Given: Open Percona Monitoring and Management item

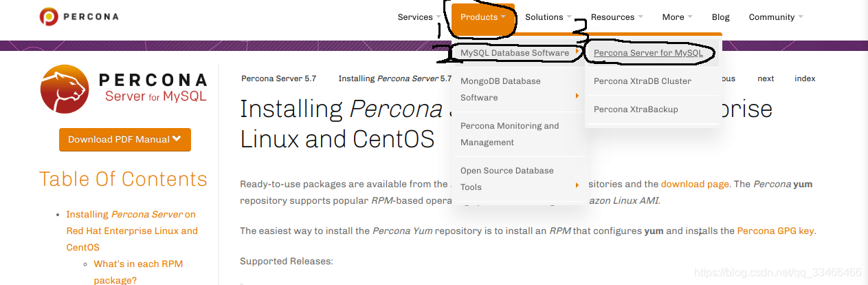Looking at the screenshot, I should point(510,134).
